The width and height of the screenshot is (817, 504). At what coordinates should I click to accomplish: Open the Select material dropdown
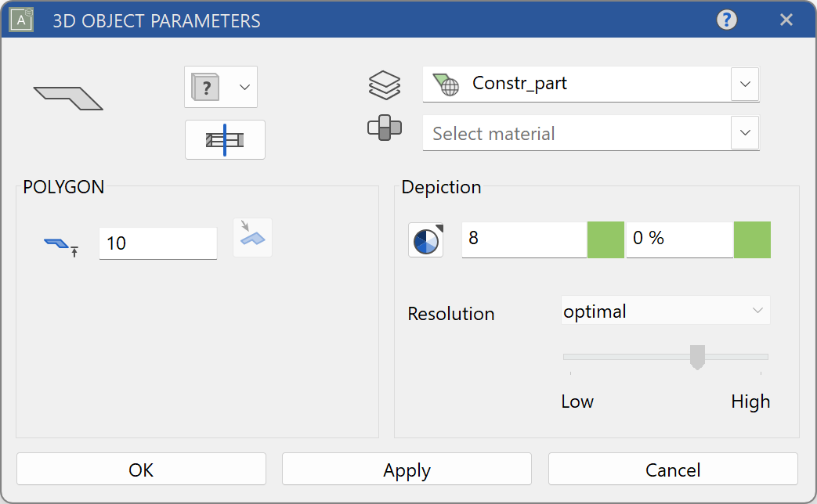[x=744, y=133]
